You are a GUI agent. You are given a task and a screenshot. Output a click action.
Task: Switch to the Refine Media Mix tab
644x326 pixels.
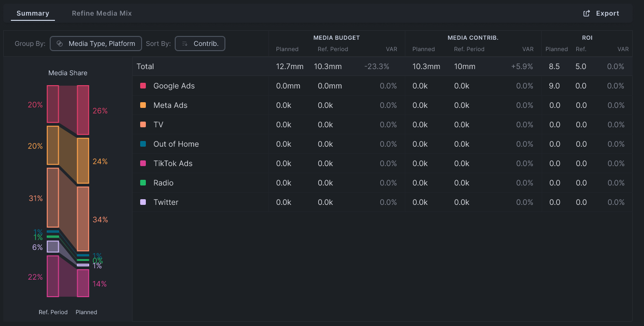(102, 13)
